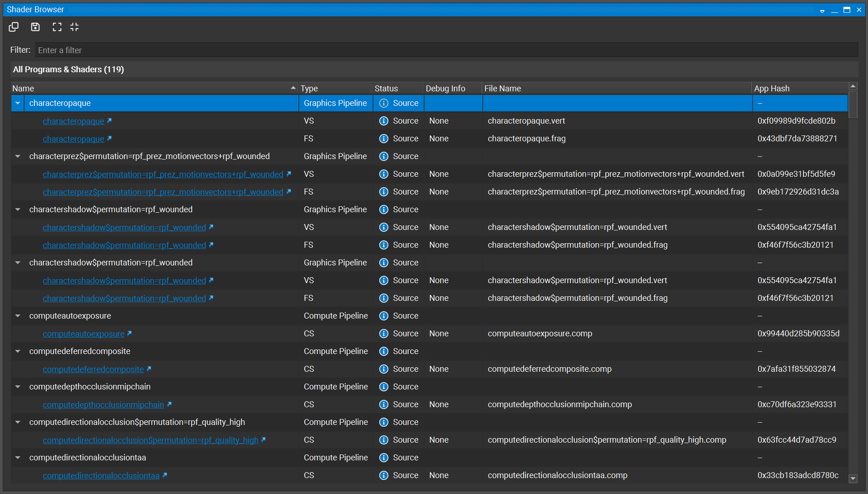Screen dimensions: 868x494
Task: Click the save toolbar icon
Action: pyautogui.click(x=35, y=27)
